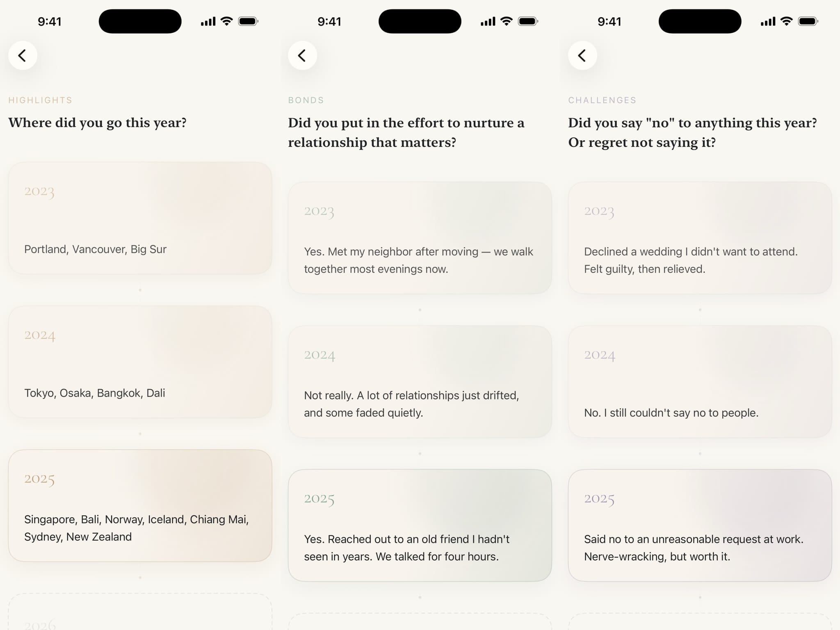Open 2023 card about meeting my neighbor

coord(420,238)
